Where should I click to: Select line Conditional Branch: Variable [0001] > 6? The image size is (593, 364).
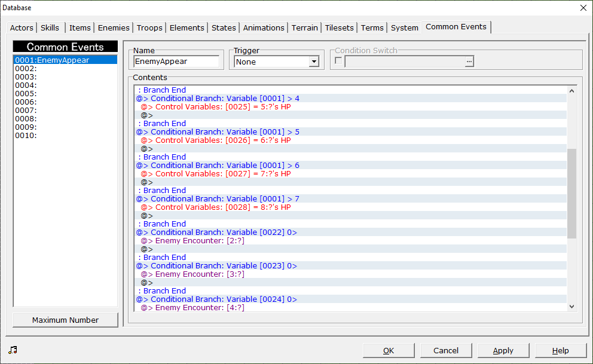[351, 165]
